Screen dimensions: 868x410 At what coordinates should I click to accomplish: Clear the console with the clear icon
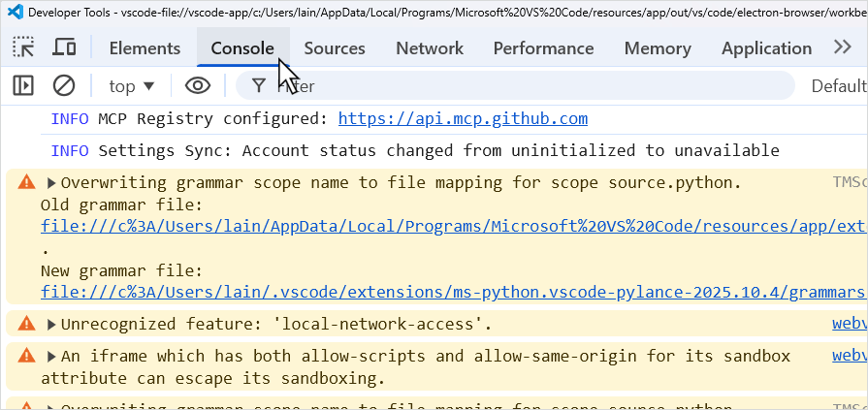[64, 86]
